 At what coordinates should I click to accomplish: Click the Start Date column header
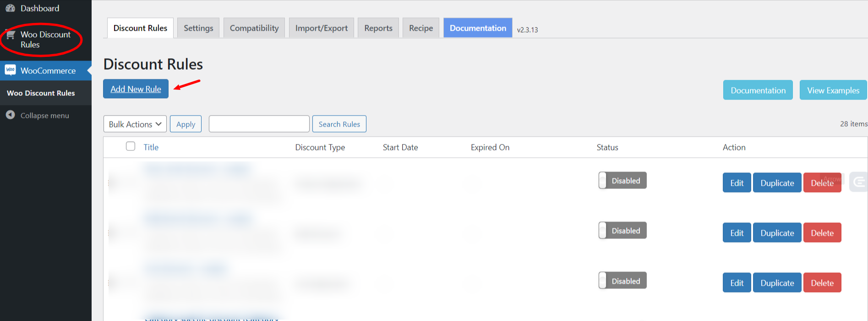pos(400,147)
